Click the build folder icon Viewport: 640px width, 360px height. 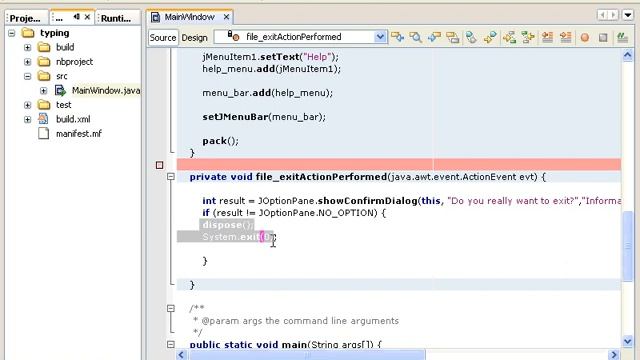point(44,47)
